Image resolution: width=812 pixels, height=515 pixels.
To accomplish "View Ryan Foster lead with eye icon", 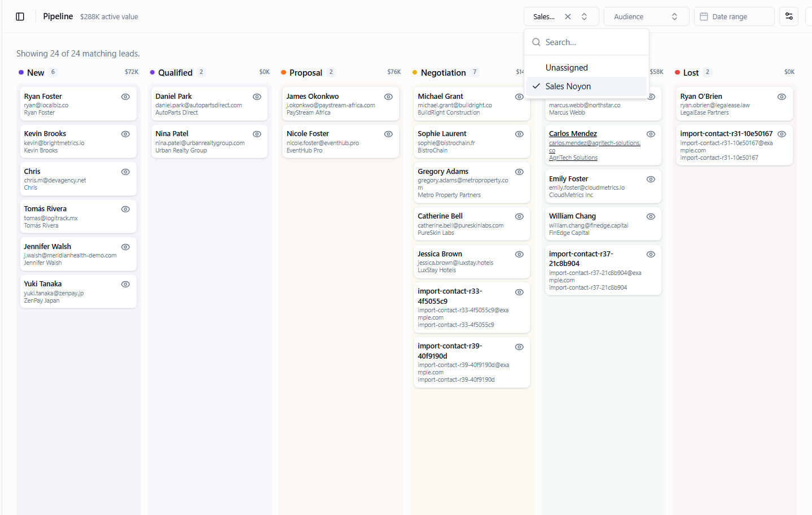I will [x=125, y=97].
